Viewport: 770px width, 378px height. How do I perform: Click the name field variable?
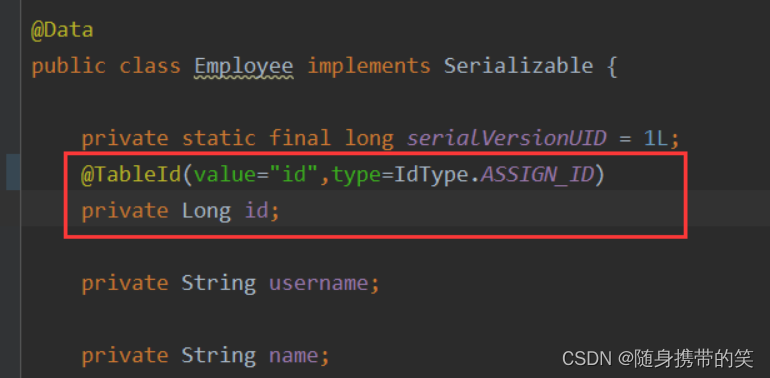coord(293,355)
